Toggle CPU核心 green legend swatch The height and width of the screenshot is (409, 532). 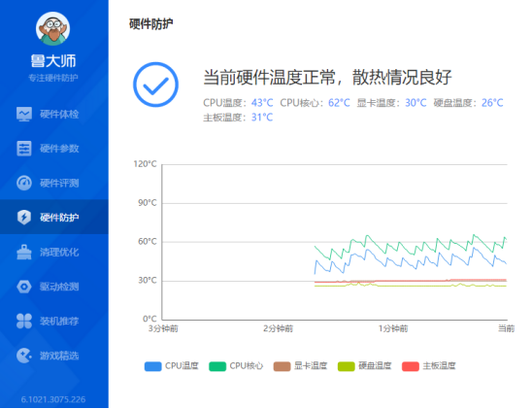pyautogui.click(x=217, y=366)
